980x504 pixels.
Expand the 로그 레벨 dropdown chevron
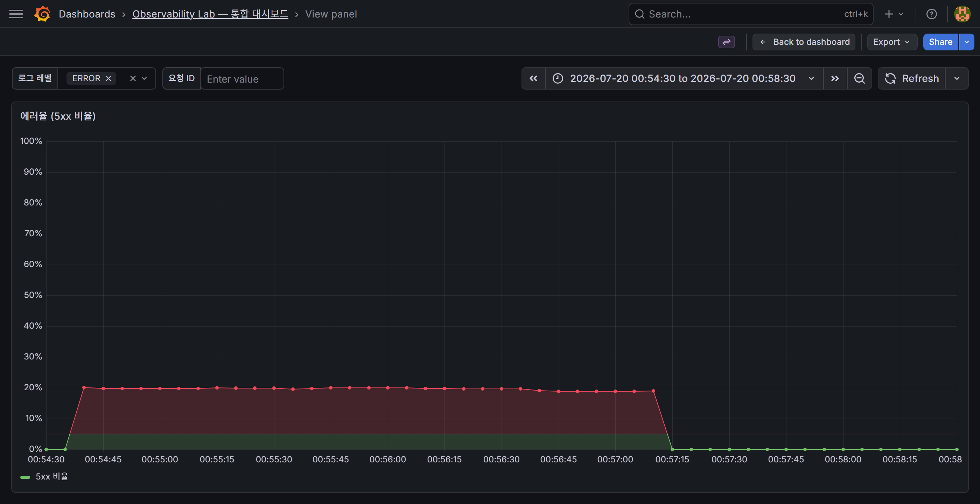pos(144,78)
